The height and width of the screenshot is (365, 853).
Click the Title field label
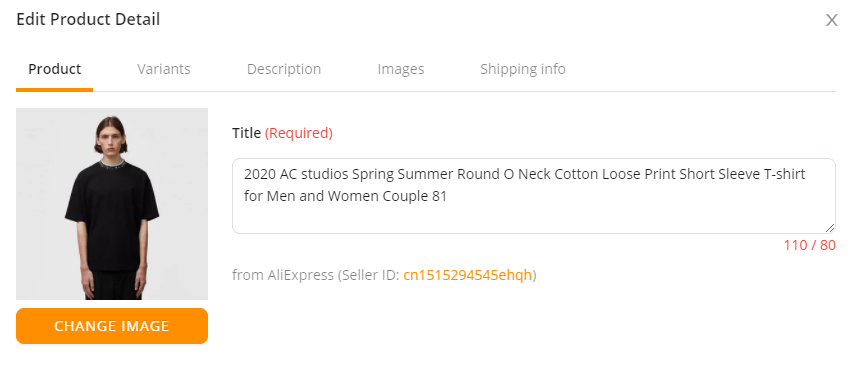tap(246, 133)
